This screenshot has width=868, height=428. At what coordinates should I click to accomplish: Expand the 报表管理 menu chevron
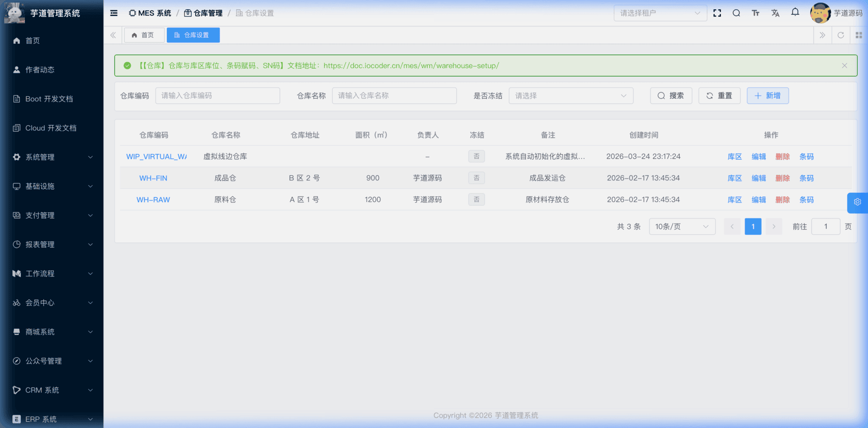90,244
